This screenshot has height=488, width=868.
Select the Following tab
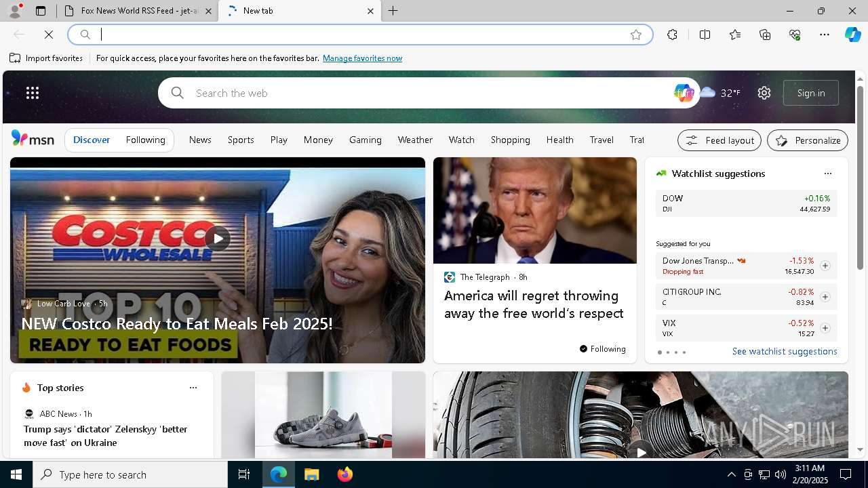[x=145, y=140]
